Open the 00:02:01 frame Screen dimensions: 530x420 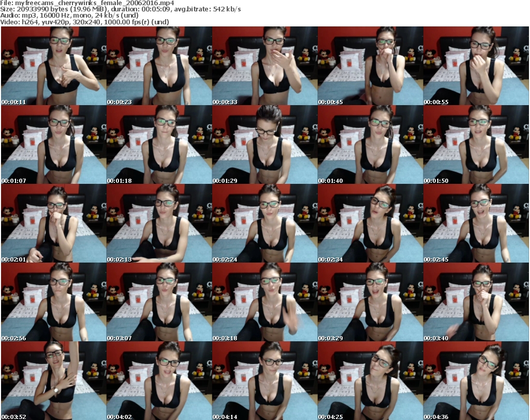click(x=54, y=223)
